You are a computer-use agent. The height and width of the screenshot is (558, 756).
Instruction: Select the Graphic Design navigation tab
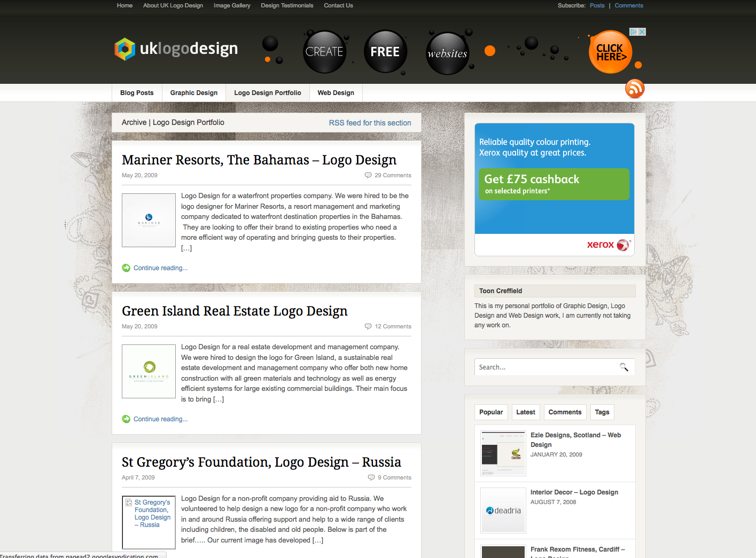point(194,93)
